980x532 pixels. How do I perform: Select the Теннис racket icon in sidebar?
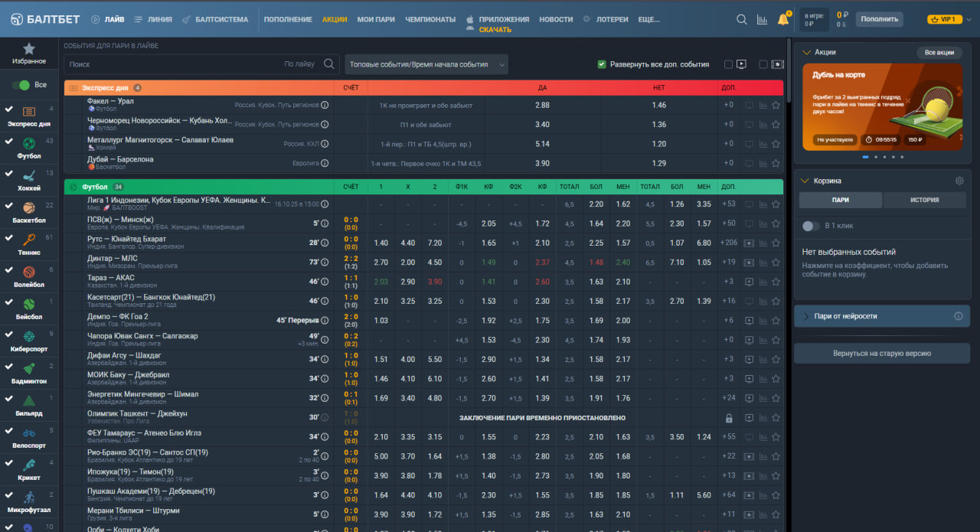point(29,239)
